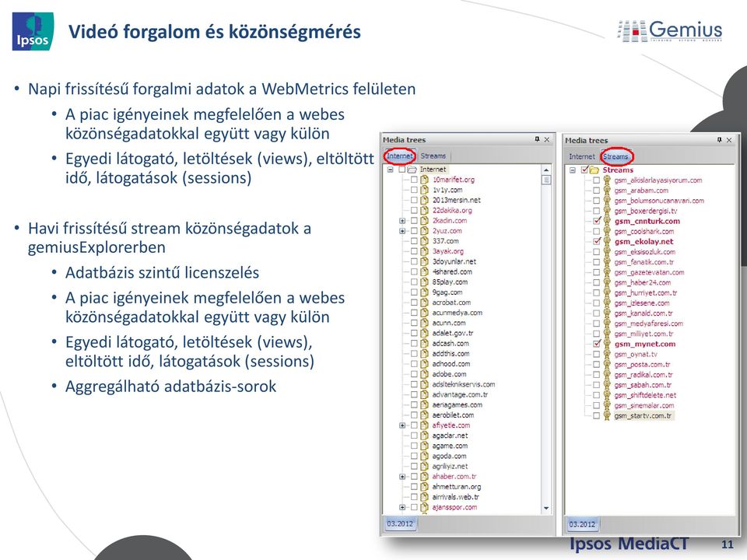Viewport: 747px width, 560px height.
Task: Click the page icon beside 1v1y.com
Action: pyautogui.click(x=425, y=190)
